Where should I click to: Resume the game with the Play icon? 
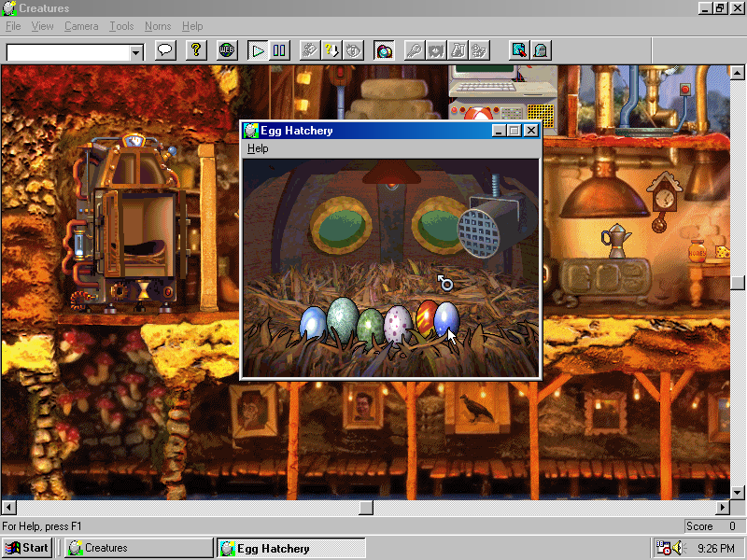pos(256,50)
